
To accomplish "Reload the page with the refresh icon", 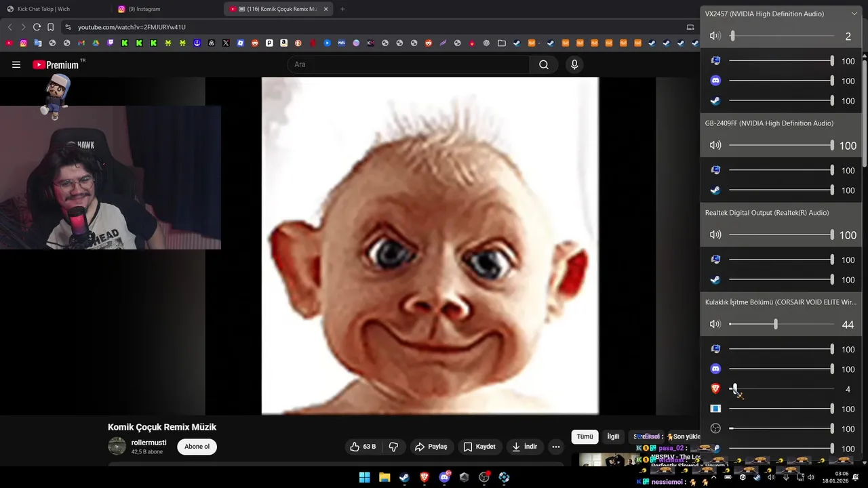I will click(x=37, y=27).
